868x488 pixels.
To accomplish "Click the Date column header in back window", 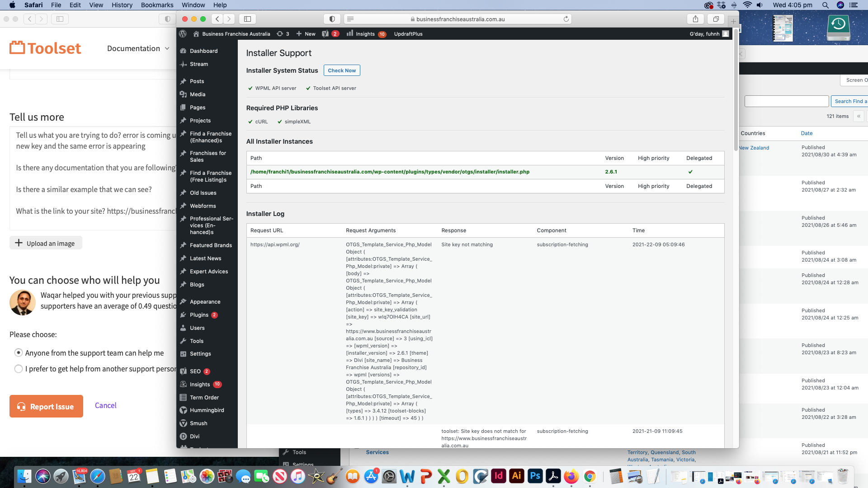I will 807,133.
